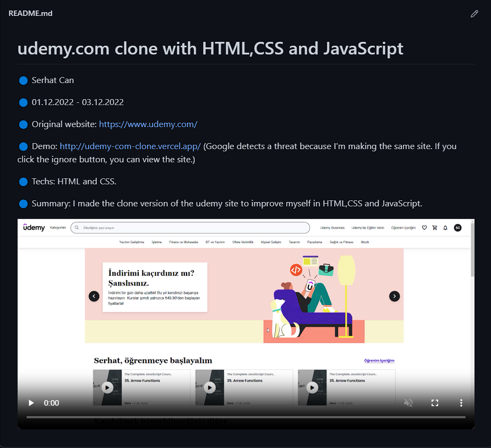The image size is (491, 448).
Task: Click the udemy.com clone heading
Action: (210, 49)
